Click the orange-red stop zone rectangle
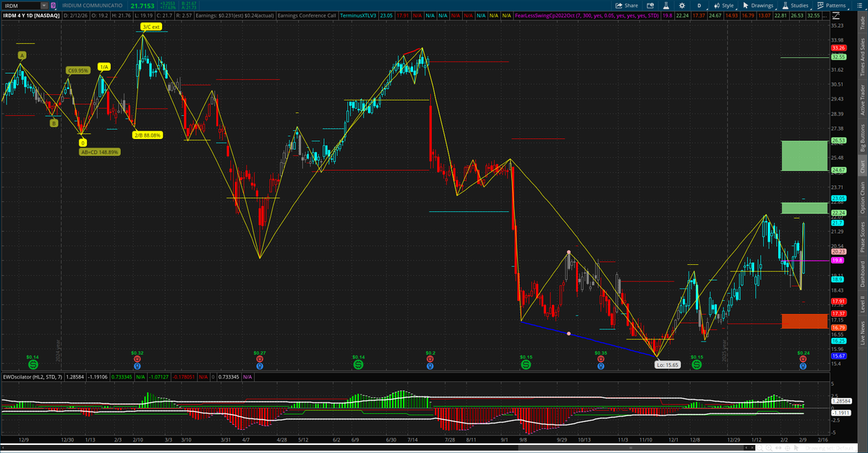The width and height of the screenshot is (868, 453). click(x=804, y=321)
